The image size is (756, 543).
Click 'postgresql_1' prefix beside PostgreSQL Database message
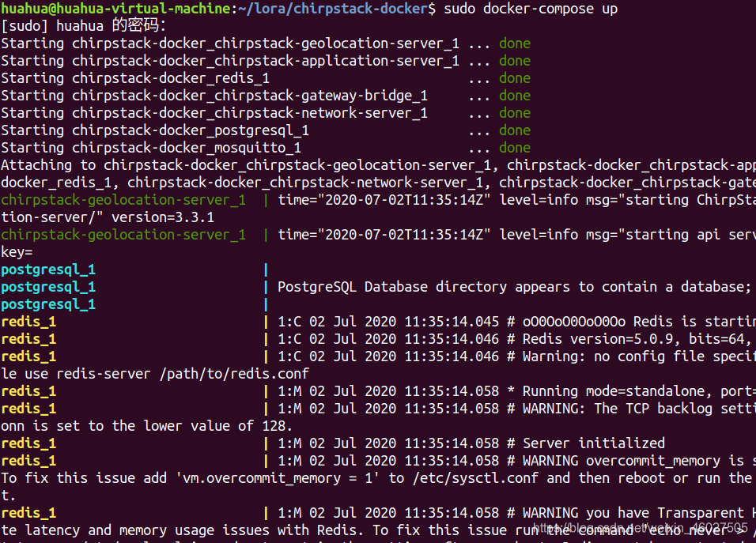point(48,287)
